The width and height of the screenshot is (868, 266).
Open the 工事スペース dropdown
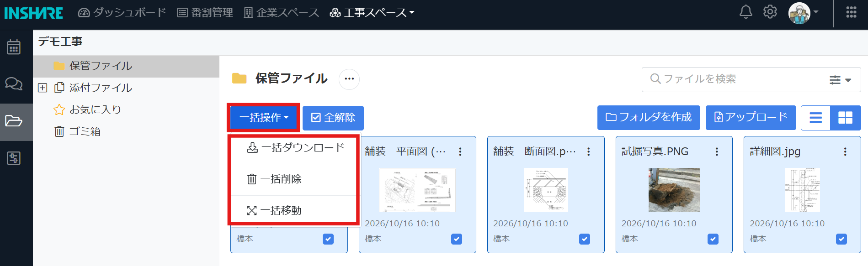click(x=372, y=13)
